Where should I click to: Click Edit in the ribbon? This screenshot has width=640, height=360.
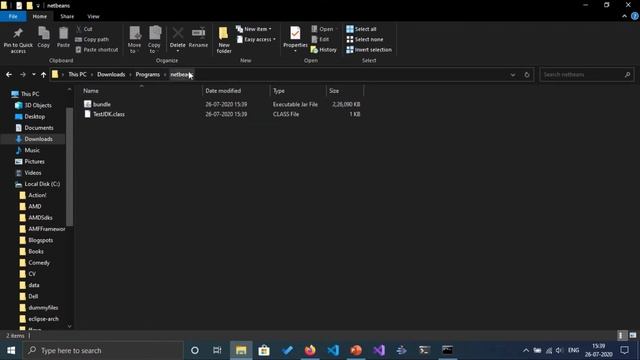[x=320, y=39]
